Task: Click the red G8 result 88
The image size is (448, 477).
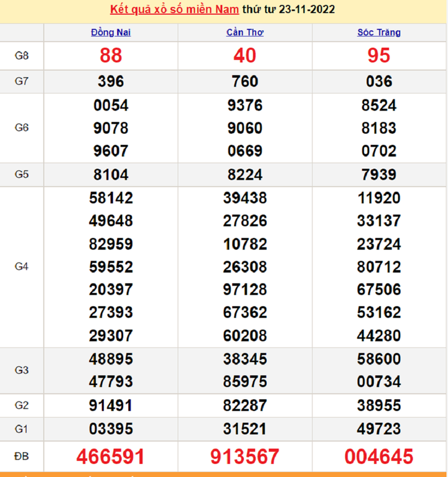Action: [111, 56]
